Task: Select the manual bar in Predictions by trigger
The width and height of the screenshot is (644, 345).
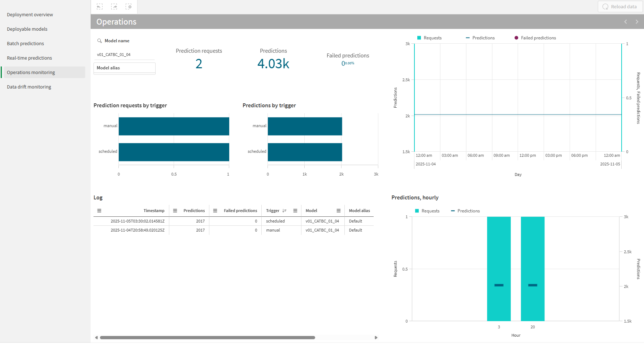Action: 305,126
